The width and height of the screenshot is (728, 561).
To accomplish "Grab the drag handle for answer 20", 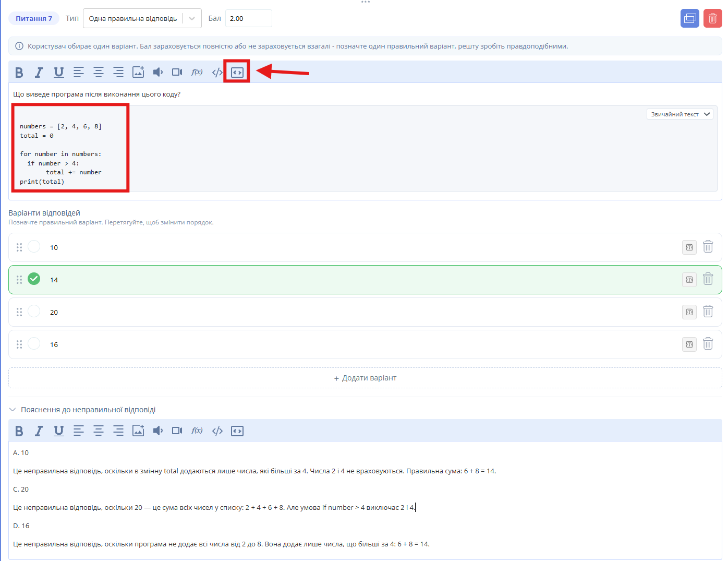I will pos(19,312).
